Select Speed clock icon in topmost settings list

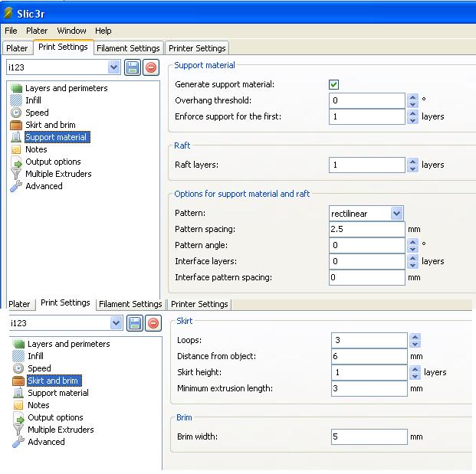pyautogui.click(x=15, y=113)
